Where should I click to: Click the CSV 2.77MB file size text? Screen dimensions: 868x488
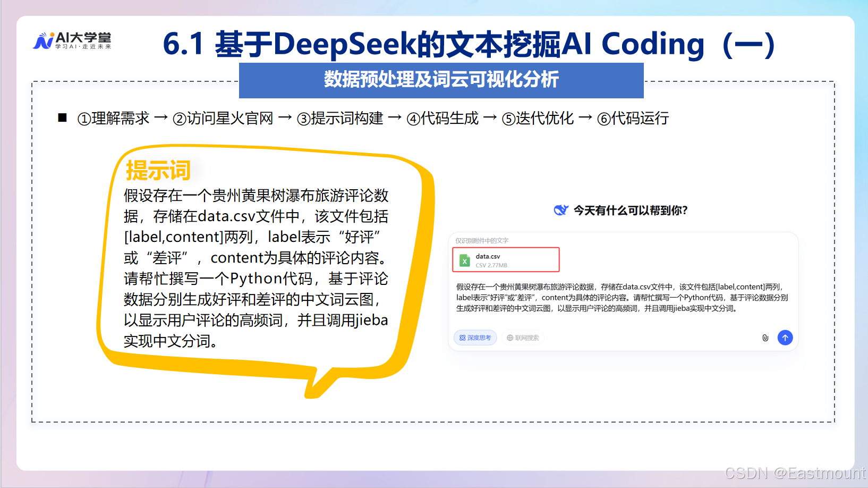coord(491,265)
